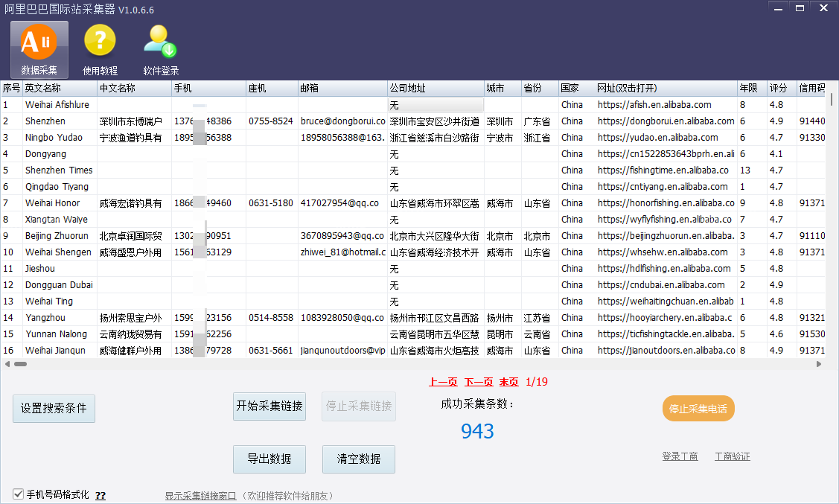
Task: Open the 工商验证 link
Action: pos(733,456)
